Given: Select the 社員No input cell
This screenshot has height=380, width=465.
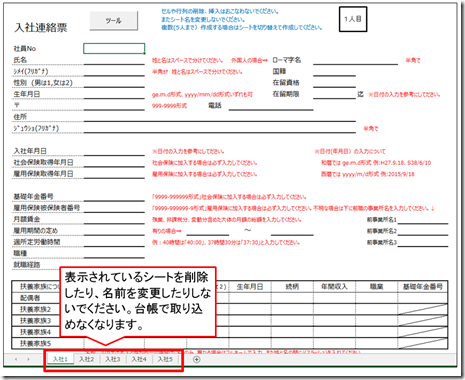Looking at the screenshot, I should [x=114, y=48].
